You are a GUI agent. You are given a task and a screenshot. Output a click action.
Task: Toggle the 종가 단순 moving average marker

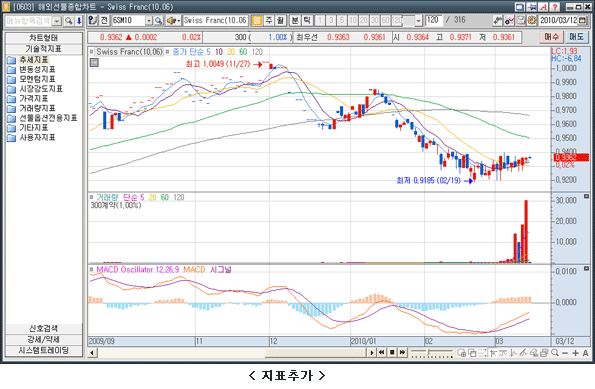167,52
